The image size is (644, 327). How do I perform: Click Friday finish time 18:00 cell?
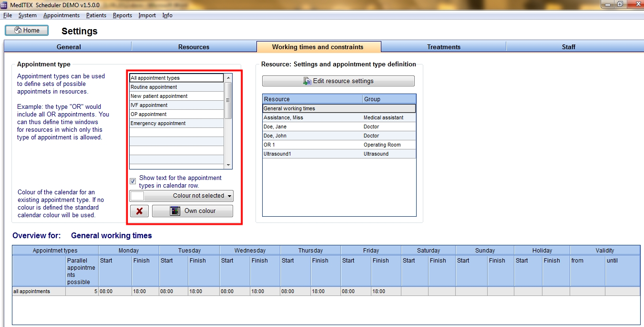click(386, 291)
